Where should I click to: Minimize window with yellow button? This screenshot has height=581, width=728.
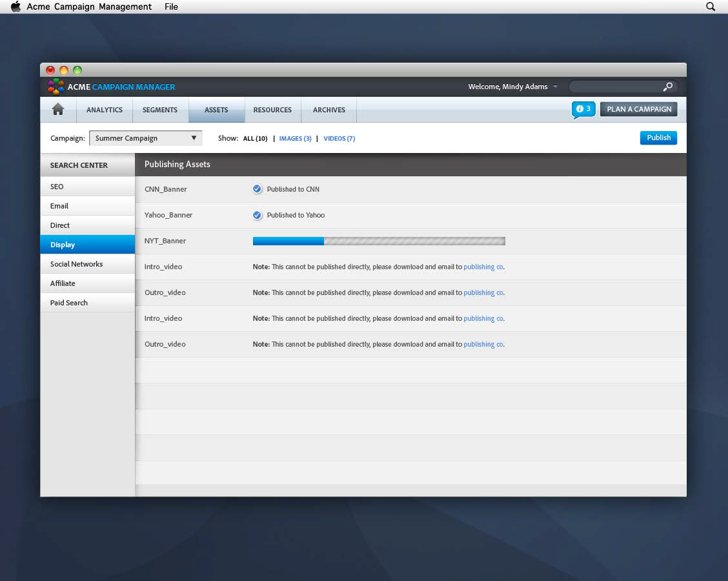pyautogui.click(x=64, y=70)
